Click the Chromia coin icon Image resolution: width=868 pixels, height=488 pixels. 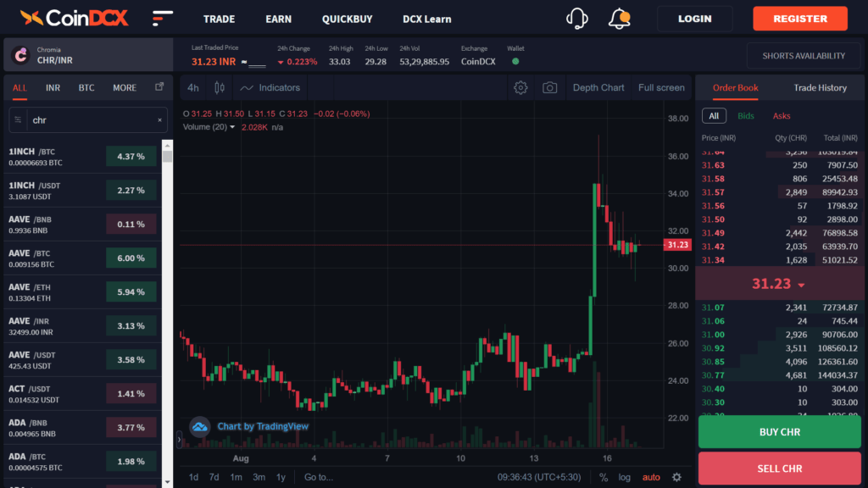(x=20, y=55)
